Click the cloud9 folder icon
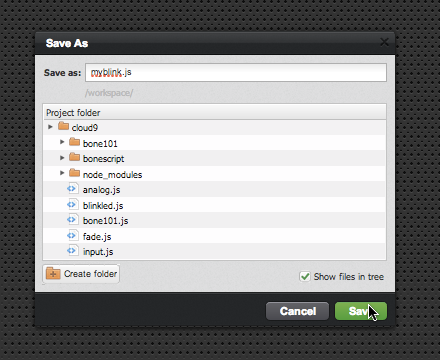Screen dimensions: 440x360 click(x=63, y=126)
